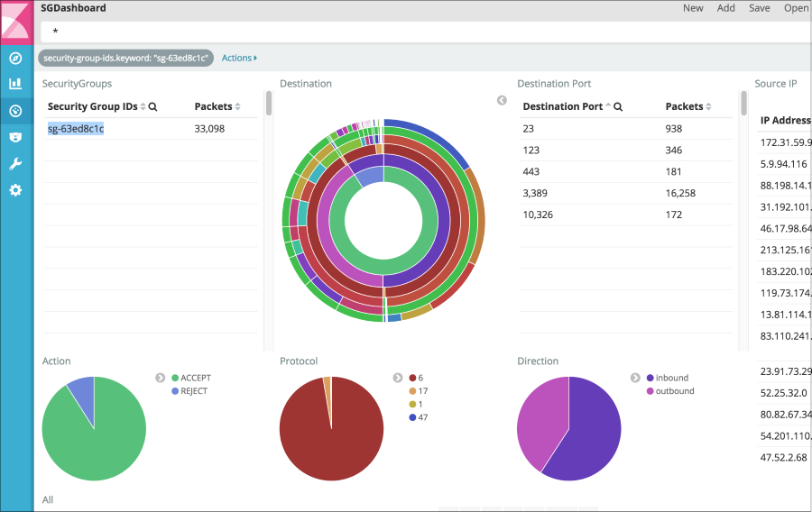Click the 16,258 packets value

coord(680,194)
